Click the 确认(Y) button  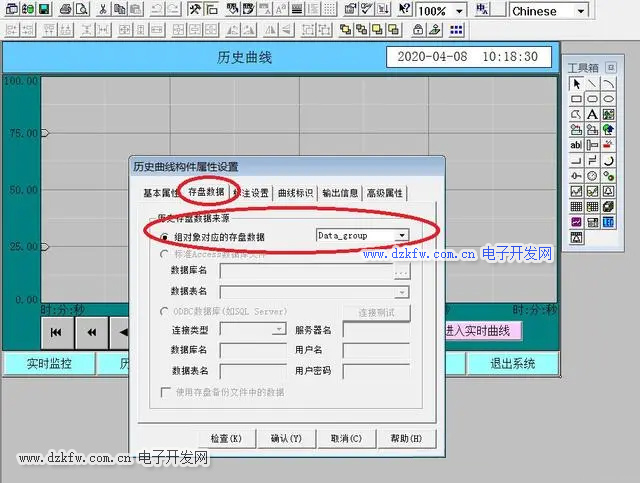pyautogui.click(x=286, y=438)
